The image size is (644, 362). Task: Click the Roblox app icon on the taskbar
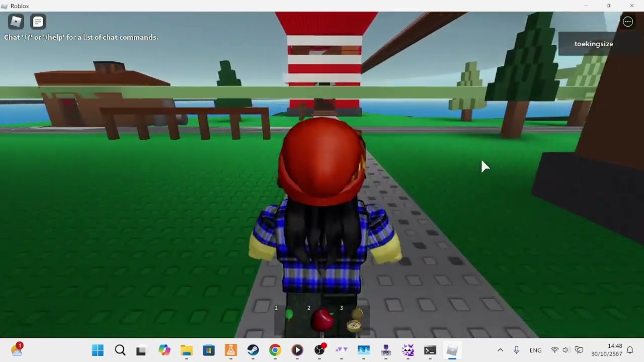[x=452, y=350]
